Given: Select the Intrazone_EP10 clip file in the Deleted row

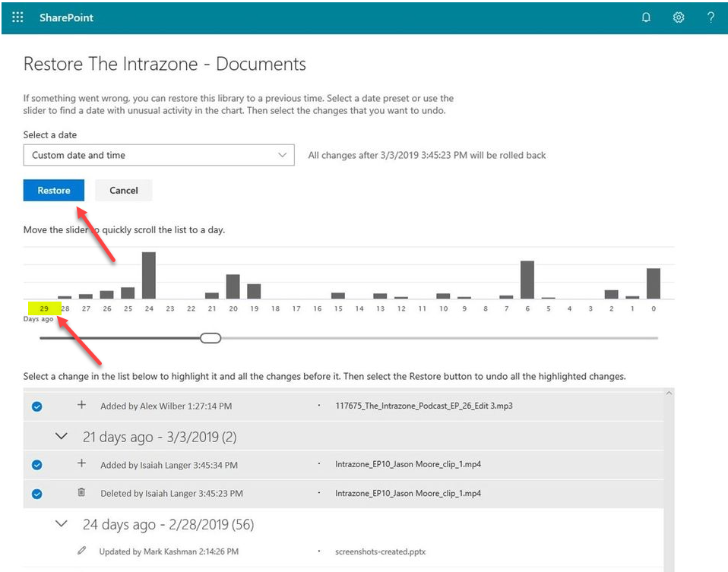Looking at the screenshot, I should point(408,493).
